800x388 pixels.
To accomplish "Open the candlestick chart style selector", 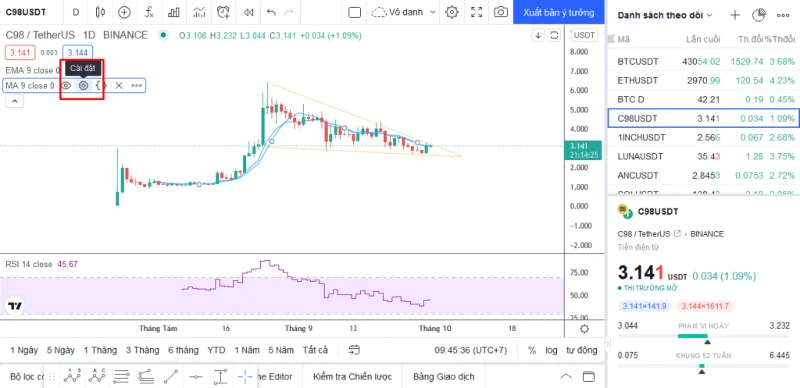I will point(101,12).
